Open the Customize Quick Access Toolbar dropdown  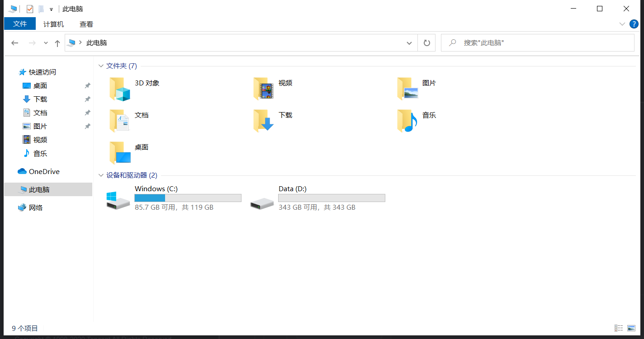pyautogui.click(x=51, y=9)
